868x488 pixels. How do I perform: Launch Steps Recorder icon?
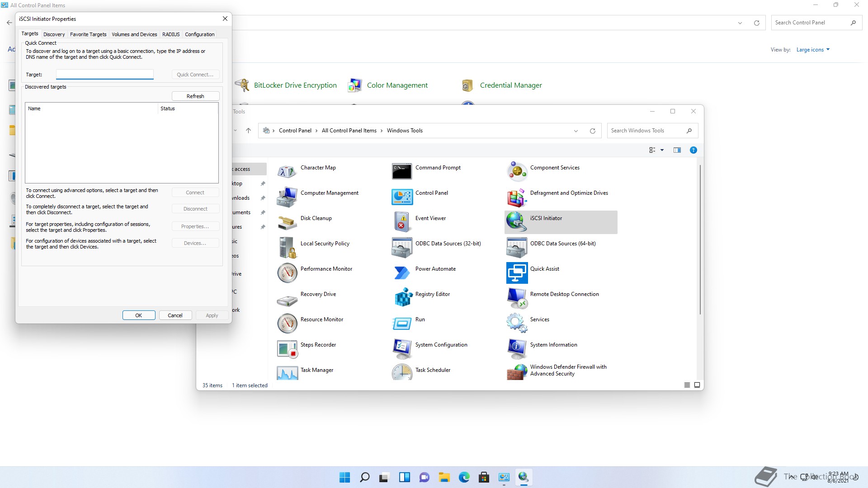click(x=287, y=349)
